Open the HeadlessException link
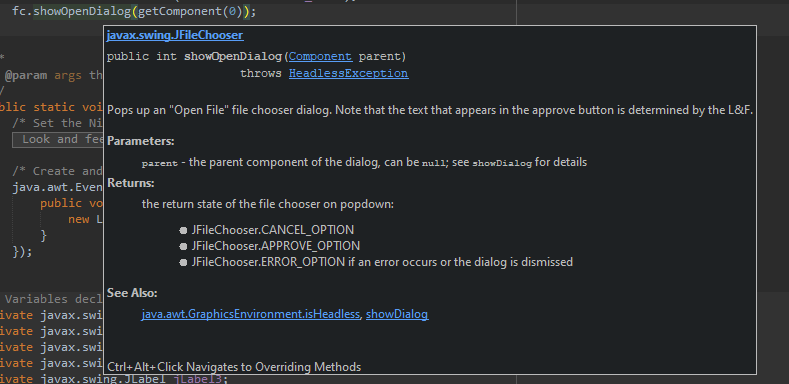789x384 pixels. click(x=348, y=73)
